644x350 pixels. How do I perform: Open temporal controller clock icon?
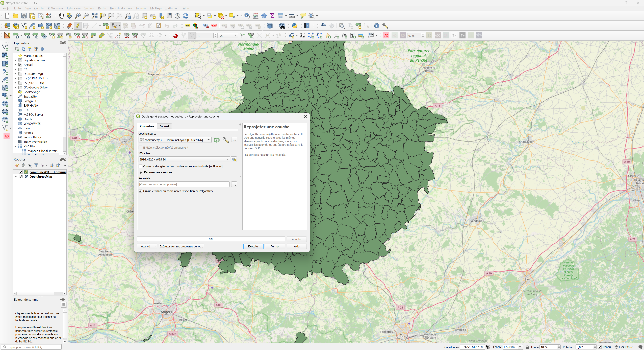click(177, 16)
